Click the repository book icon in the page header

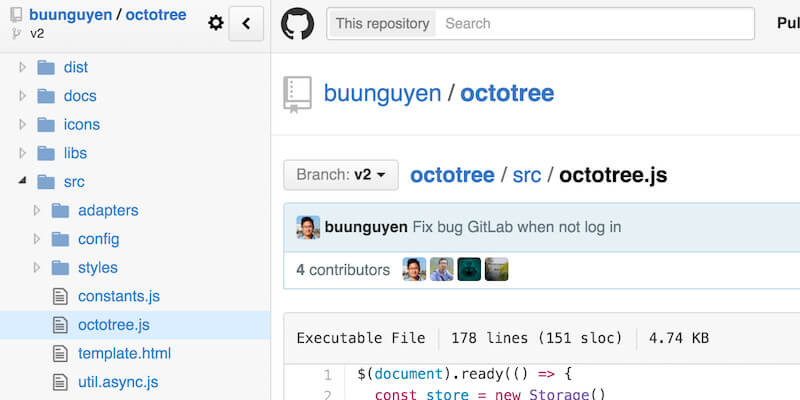pyautogui.click(x=298, y=94)
